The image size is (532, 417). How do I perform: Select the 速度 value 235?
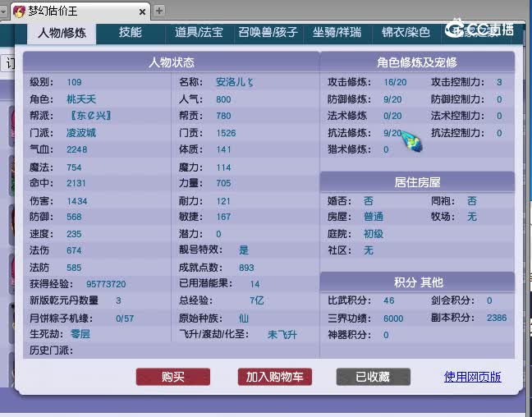(74, 234)
